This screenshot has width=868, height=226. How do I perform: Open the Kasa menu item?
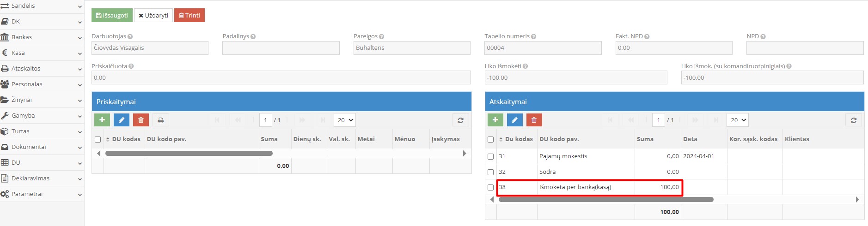[x=42, y=53]
